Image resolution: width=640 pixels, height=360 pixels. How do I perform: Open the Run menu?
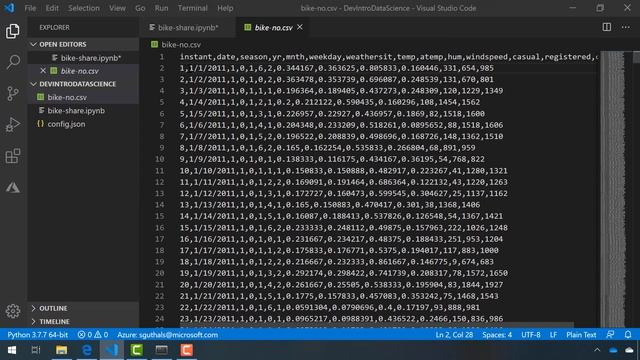point(161,8)
